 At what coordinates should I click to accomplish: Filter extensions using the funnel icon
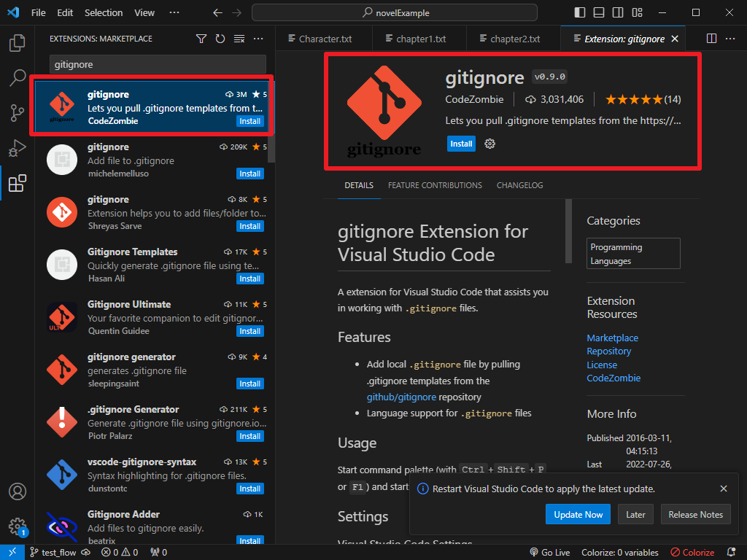(x=201, y=39)
